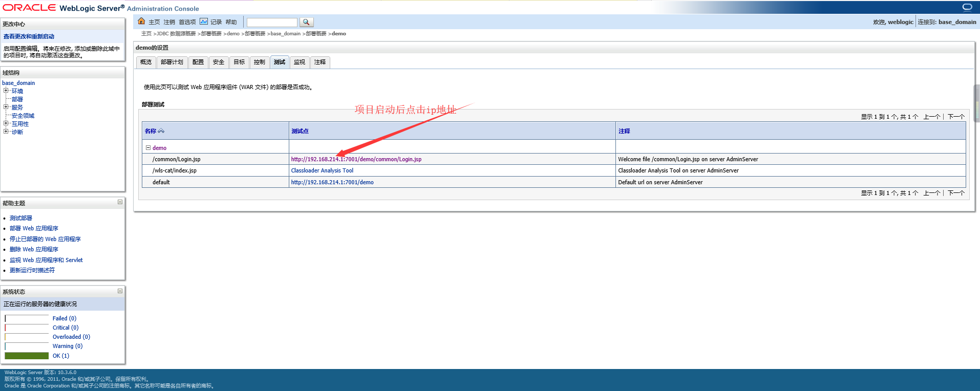Collapse the 帮助主题 panel with its minimize icon
The image size is (980, 391).
120,202
